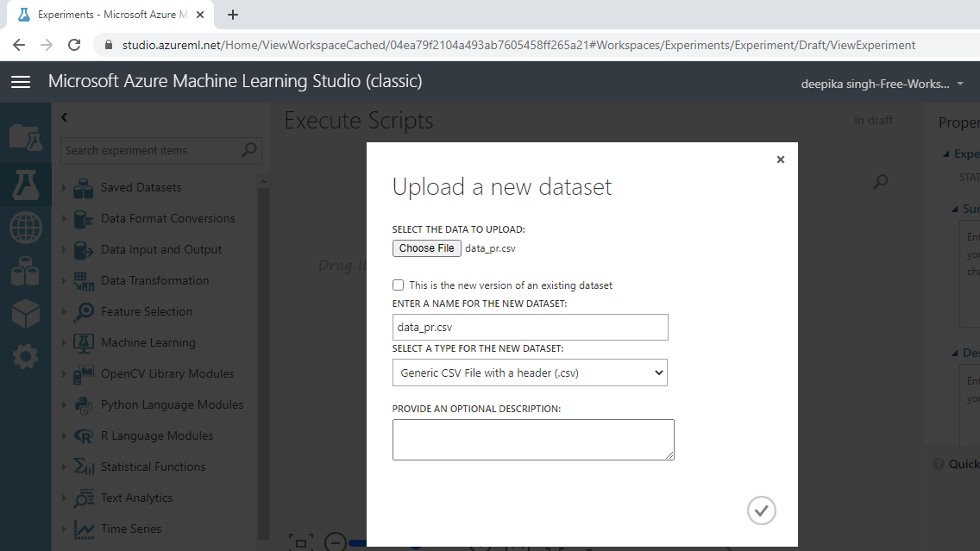Click the fit-to-screen canvas icon
The width and height of the screenshot is (980, 551).
pos(300,542)
